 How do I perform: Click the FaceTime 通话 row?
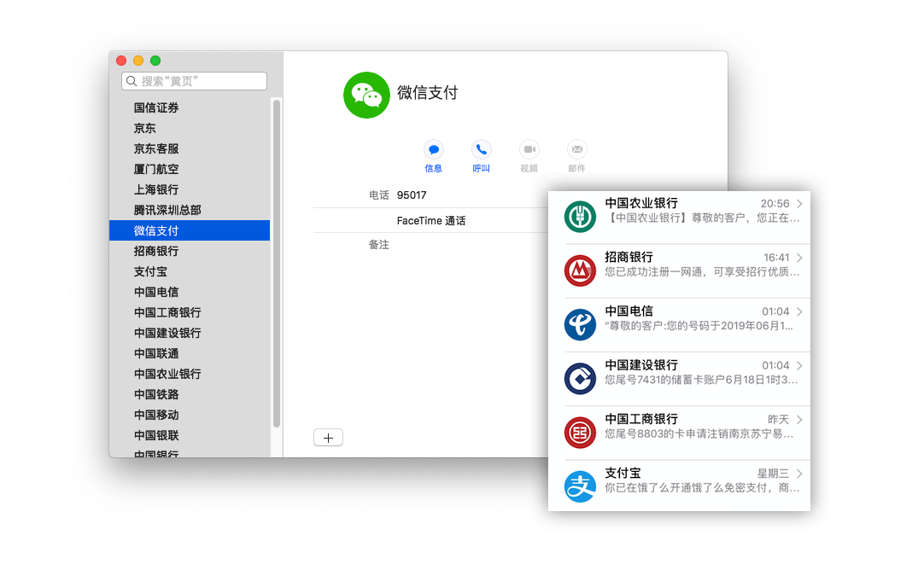431,220
